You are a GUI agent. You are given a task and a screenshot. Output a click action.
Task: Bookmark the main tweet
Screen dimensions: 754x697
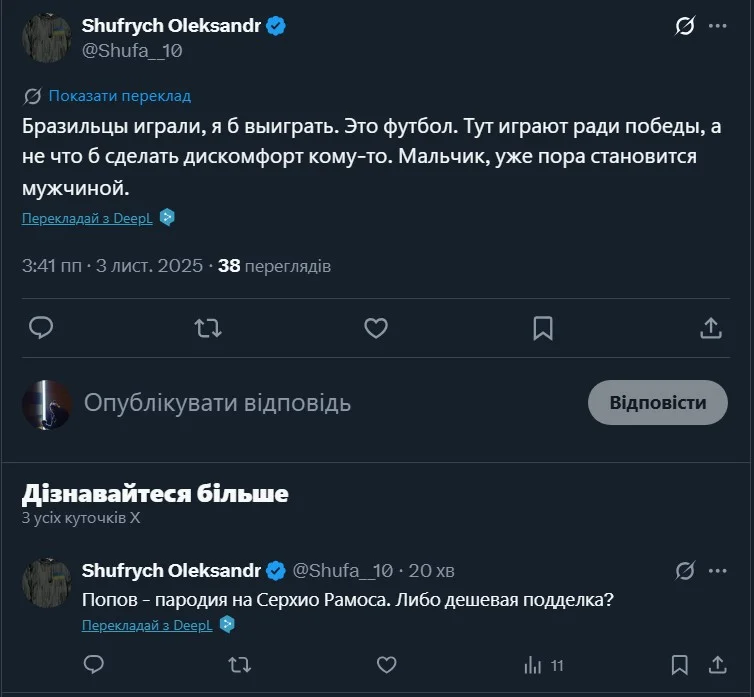tap(542, 327)
